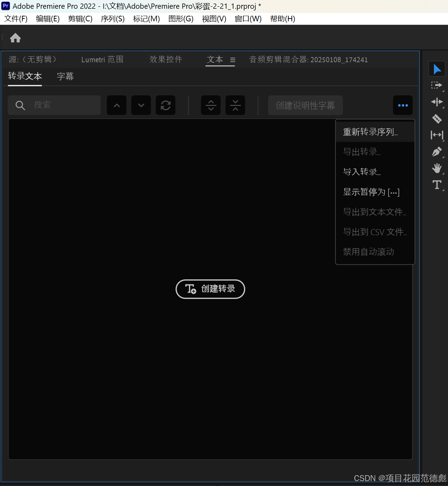Open the three-dot more options menu

[x=403, y=105]
